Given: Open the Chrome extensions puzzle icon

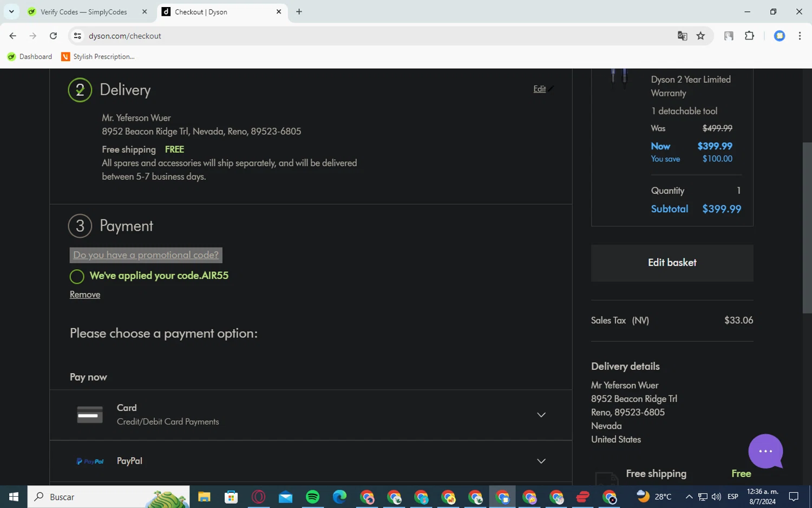Looking at the screenshot, I should tap(749, 36).
